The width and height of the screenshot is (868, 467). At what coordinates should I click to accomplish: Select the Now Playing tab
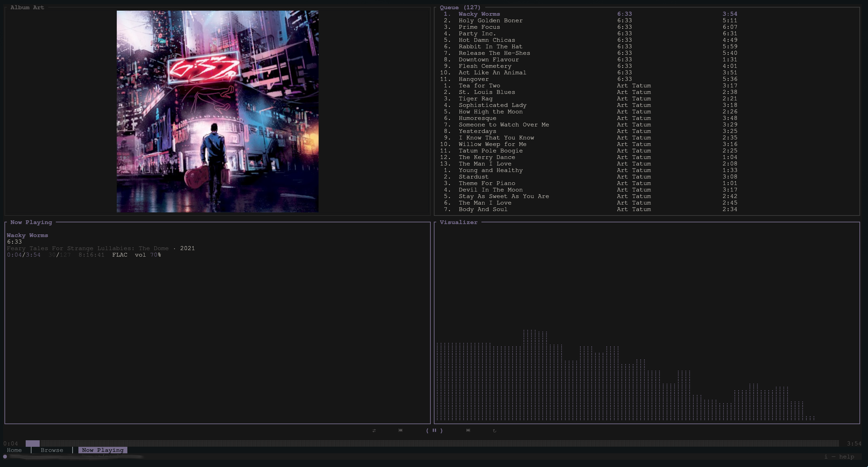coord(103,450)
